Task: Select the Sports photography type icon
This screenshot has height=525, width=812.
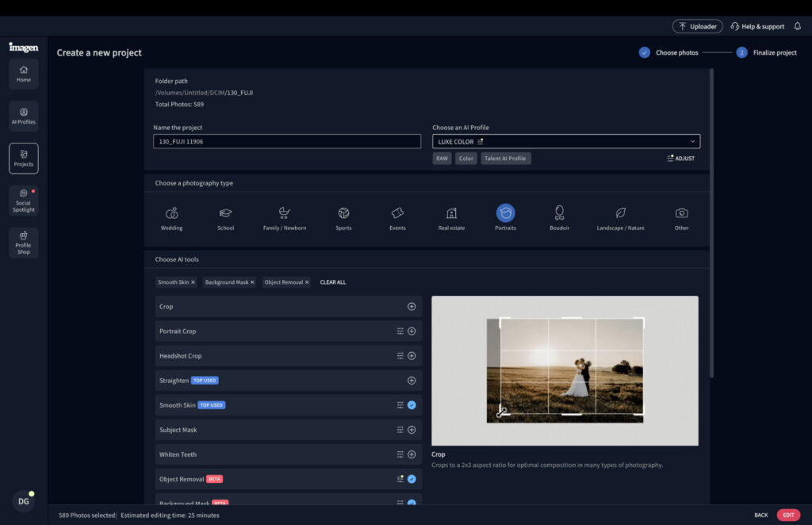Action: click(343, 214)
